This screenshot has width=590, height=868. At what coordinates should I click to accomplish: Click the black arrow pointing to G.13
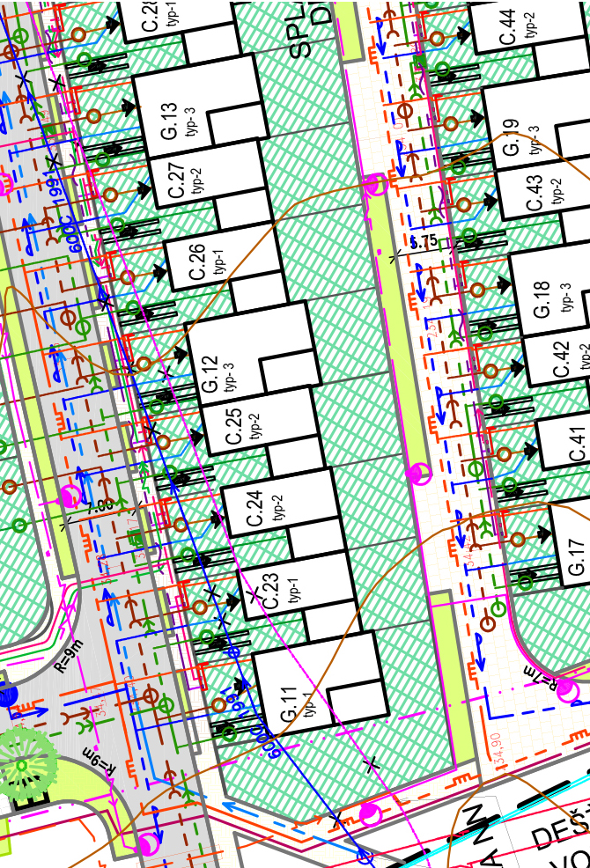coord(129,106)
